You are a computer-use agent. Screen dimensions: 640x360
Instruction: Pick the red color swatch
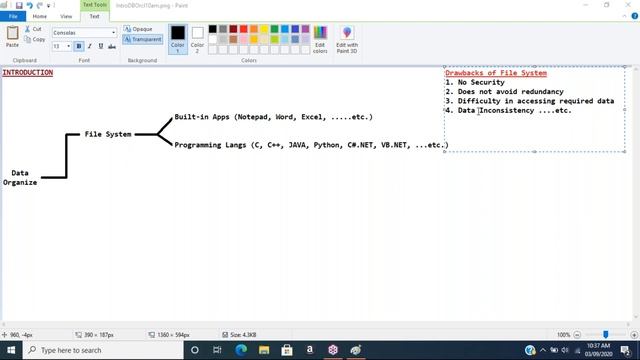[x=244, y=29]
